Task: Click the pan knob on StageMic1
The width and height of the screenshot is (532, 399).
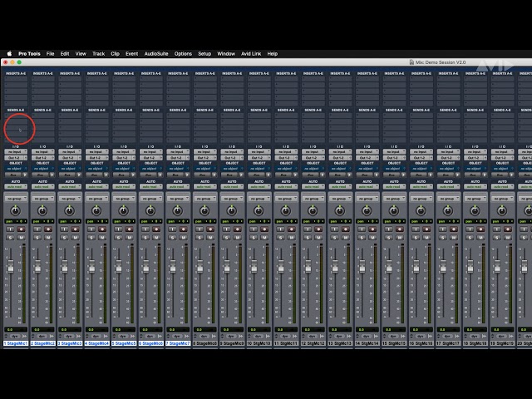Action: point(15,210)
